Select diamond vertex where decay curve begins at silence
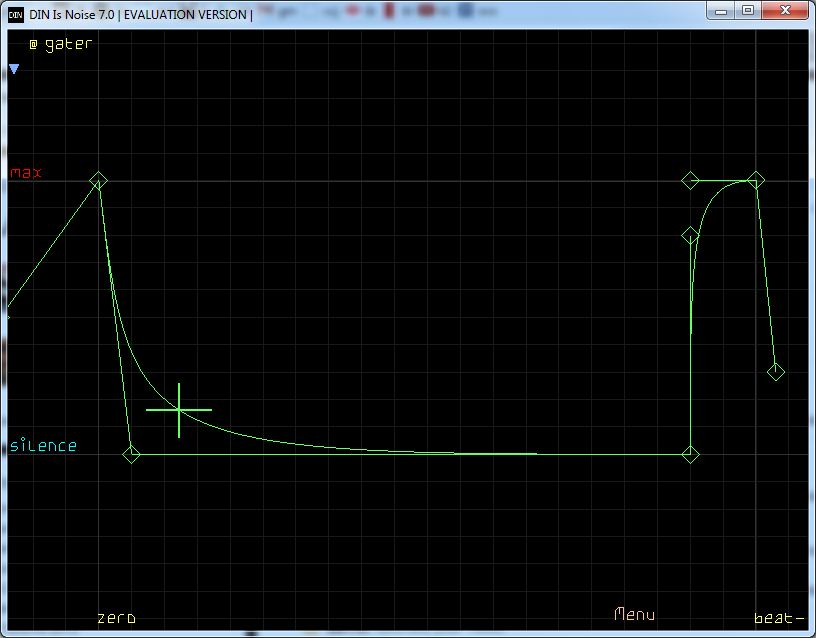Image resolution: width=816 pixels, height=638 pixels. (x=131, y=455)
